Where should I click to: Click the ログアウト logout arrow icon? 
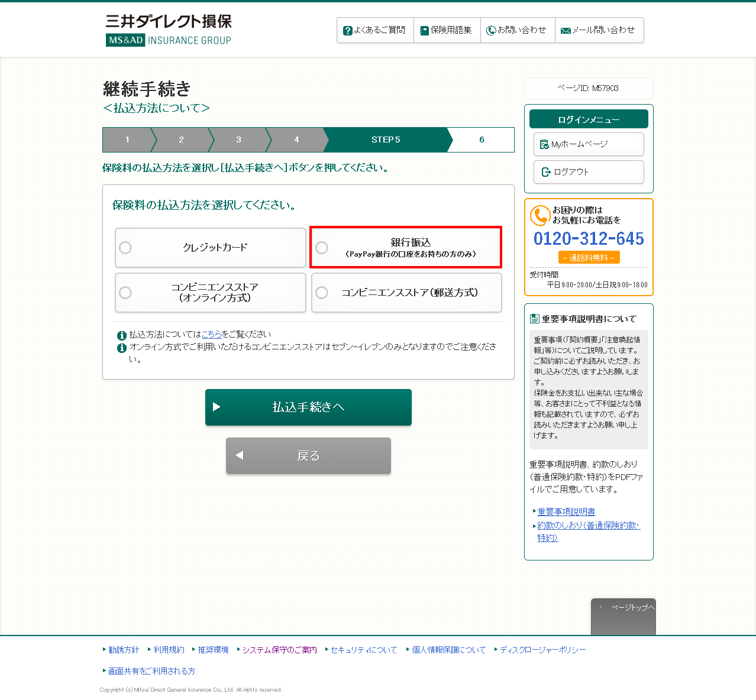click(x=546, y=172)
